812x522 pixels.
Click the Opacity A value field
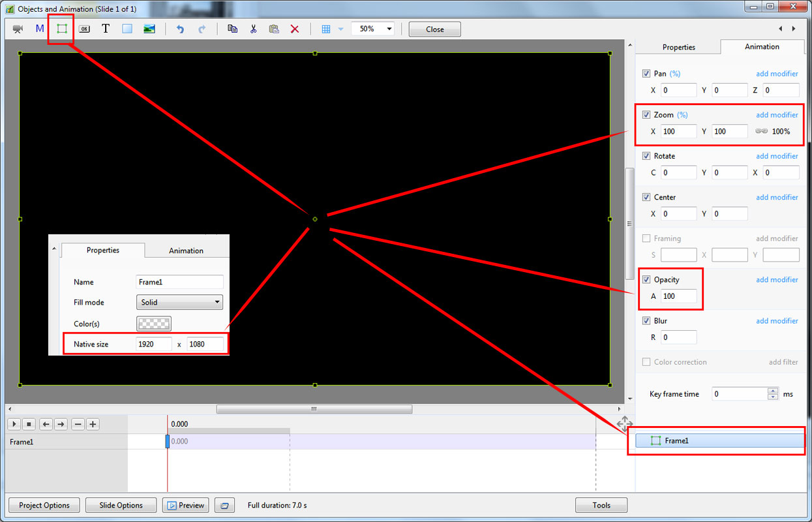[678, 296]
